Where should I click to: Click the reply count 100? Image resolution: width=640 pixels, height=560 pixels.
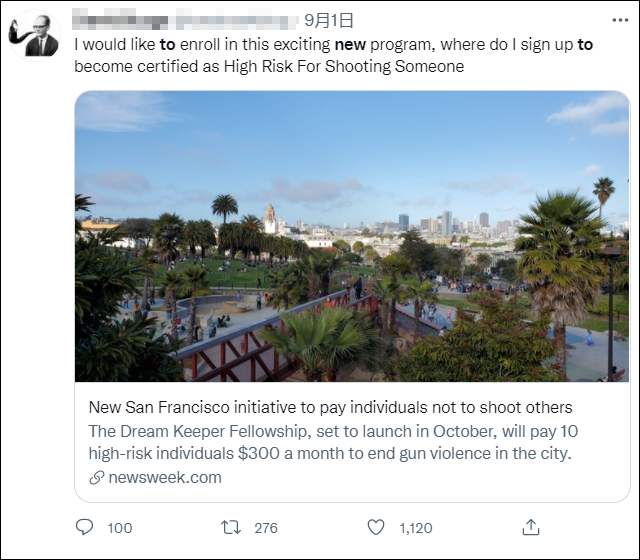(119, 528)
